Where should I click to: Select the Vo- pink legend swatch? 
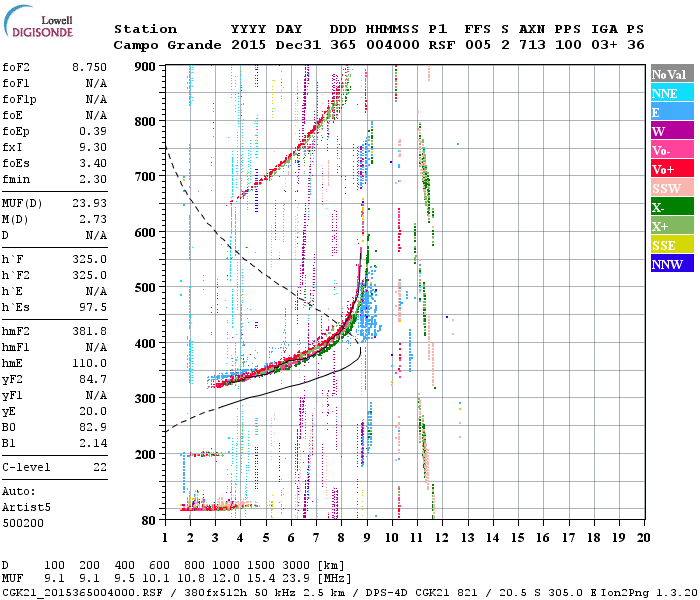tap(672, 150)
